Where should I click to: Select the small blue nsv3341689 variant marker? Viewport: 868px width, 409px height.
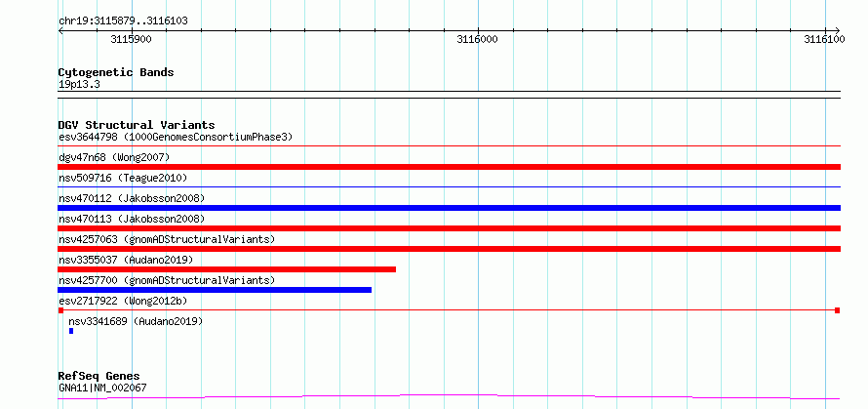(71, 331)
